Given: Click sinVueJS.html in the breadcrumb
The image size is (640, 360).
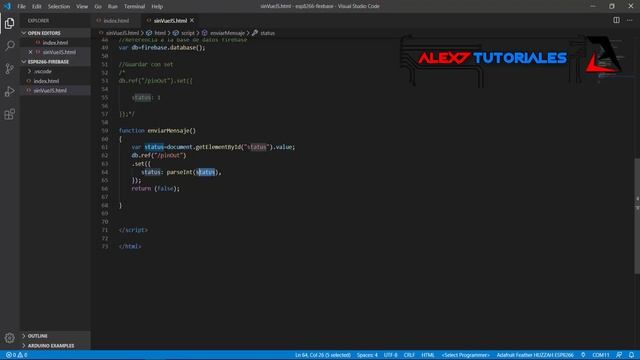Looking at the screenshot, I should (122, 33).
